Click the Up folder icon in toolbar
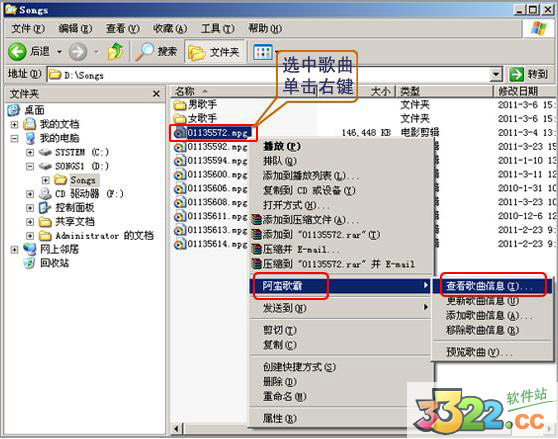558x439 pixels. coord(115,52)
